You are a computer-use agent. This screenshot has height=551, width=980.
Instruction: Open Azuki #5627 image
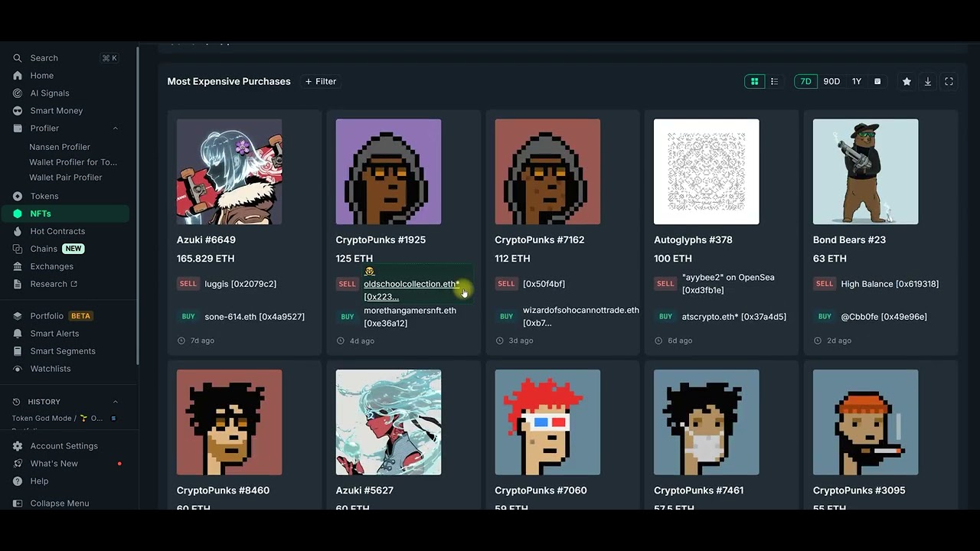point(388,422)
